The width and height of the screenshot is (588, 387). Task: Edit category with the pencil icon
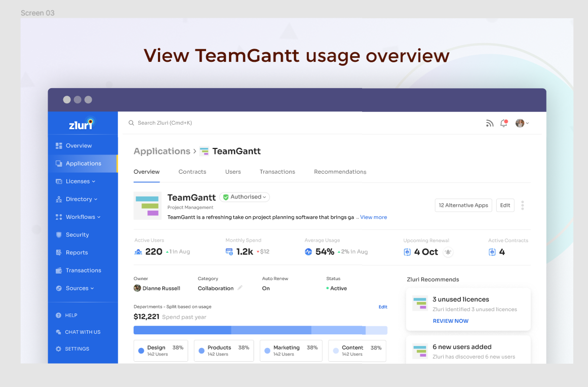240,288
